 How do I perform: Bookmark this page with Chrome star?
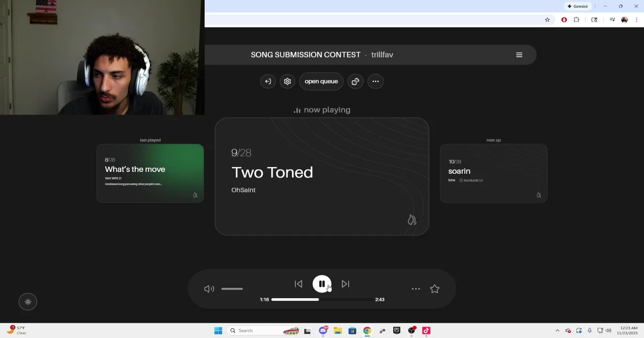click(547, 20)
